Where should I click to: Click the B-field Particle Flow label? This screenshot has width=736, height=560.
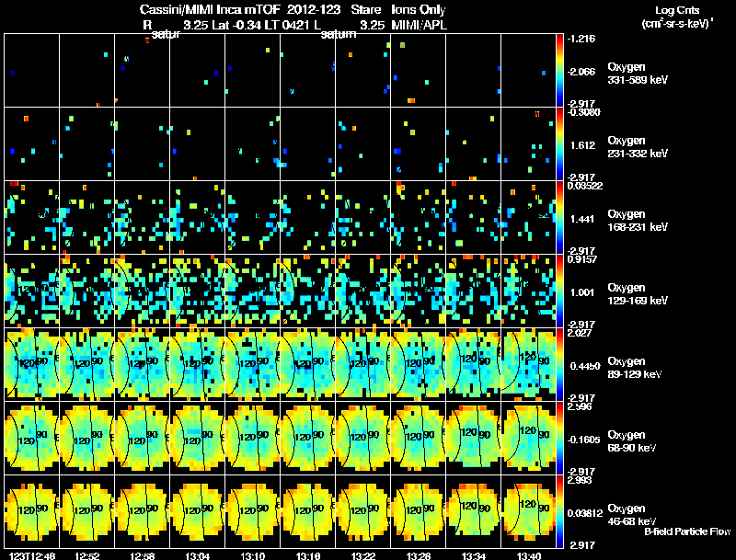(687, 531)
